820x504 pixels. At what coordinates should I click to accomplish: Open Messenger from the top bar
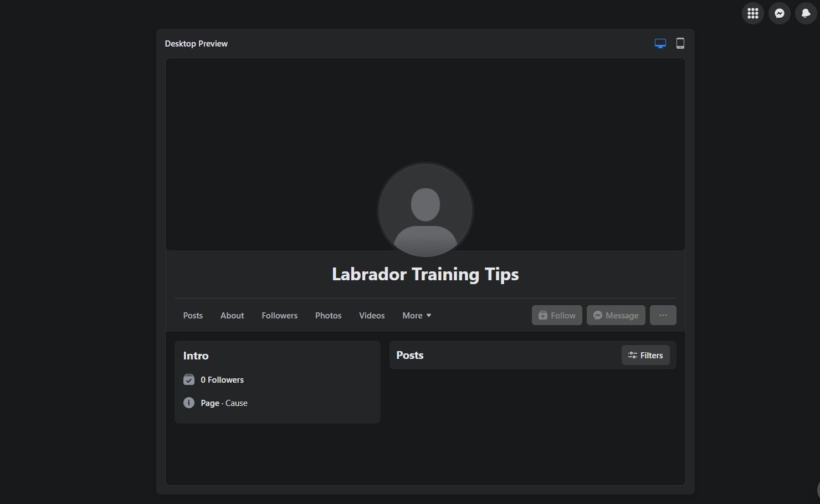779,13
